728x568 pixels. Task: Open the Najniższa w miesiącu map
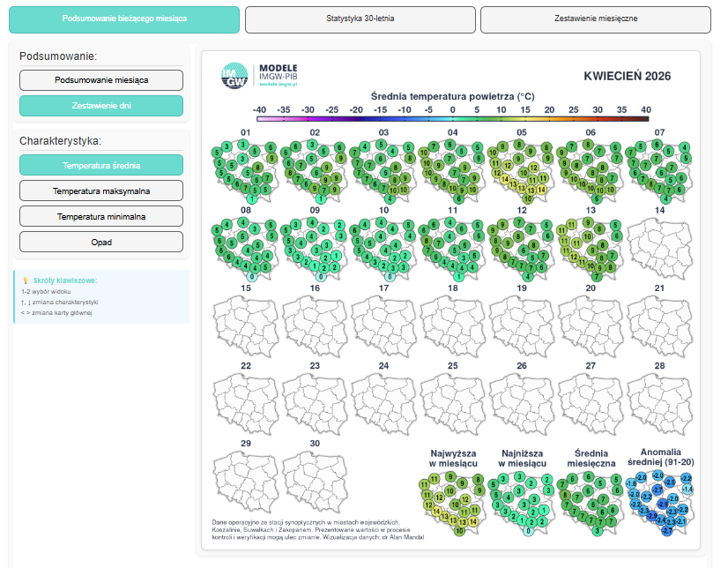tap(521, 504)
